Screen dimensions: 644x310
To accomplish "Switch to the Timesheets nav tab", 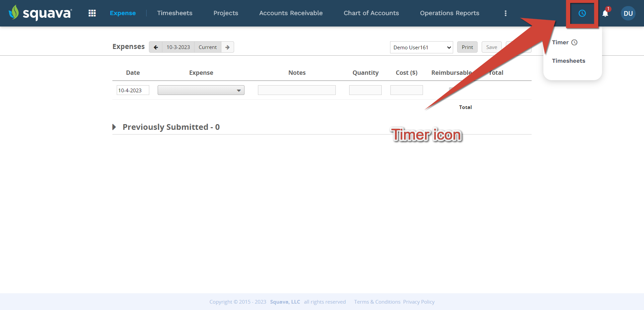I will pos(175,13).
